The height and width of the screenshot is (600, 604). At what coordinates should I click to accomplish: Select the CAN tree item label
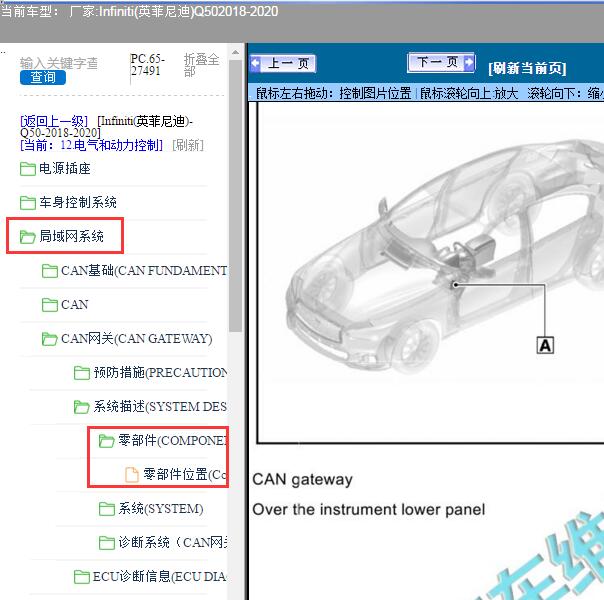(x=75, y=305)
